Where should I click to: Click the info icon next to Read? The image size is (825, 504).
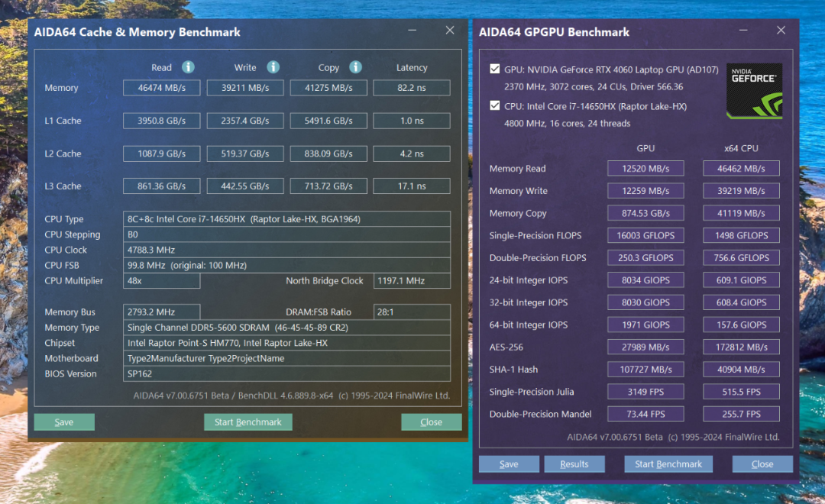[188, 67]
